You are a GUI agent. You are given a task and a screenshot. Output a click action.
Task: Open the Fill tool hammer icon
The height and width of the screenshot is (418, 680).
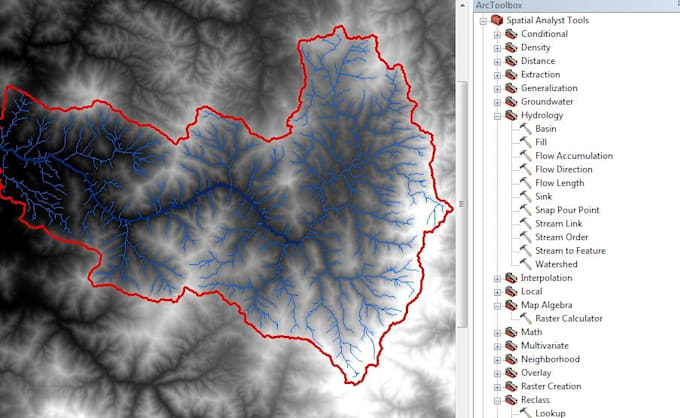point(526,142)
